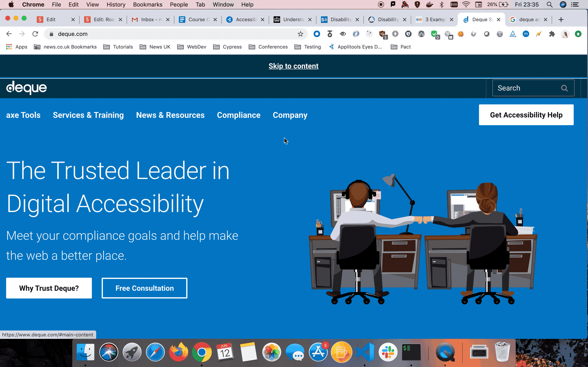Expand the axe Tools navigation menu
This screenshot has height=367, width=588.
coord(23,115)
